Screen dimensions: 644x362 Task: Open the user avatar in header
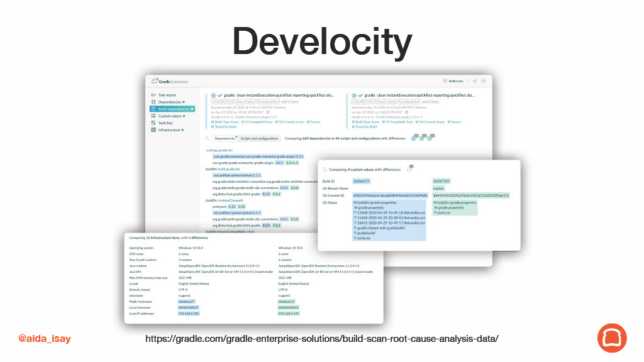pyautogui.click(x=484, y=81)
